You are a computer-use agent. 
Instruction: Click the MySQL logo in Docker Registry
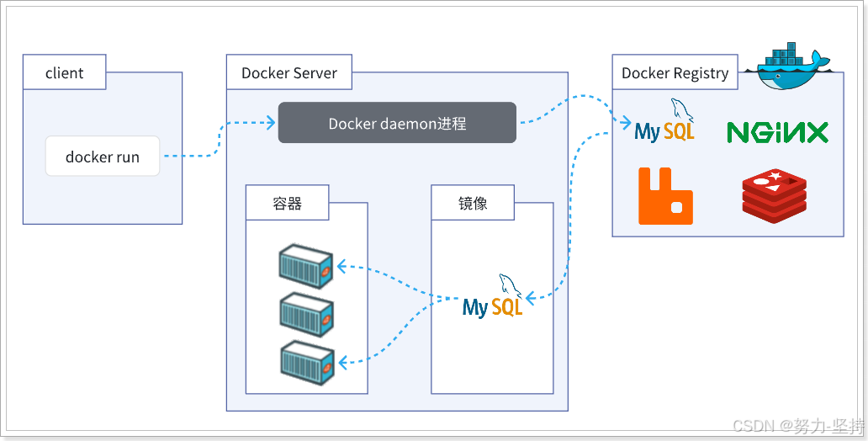(664, 121)
